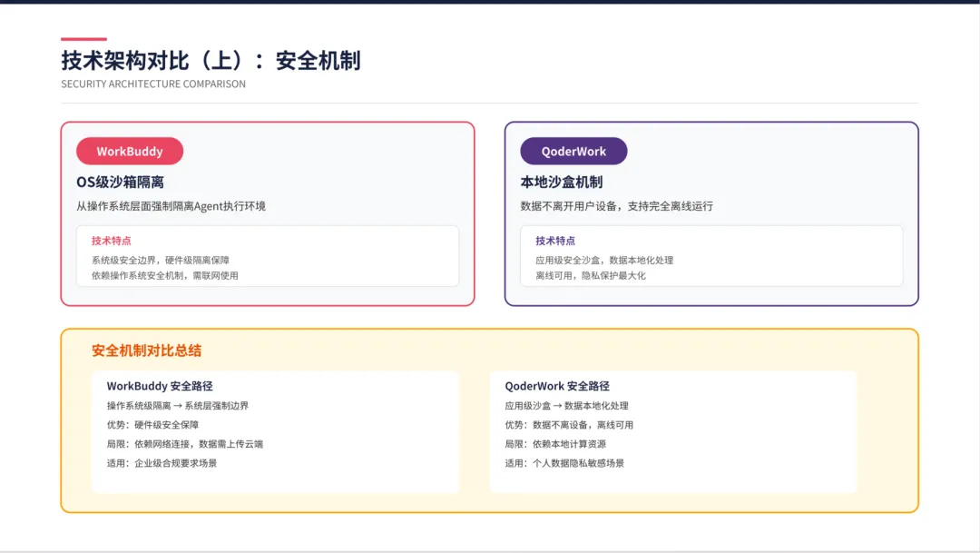Select text 从操作系统层面强制隔离Agent执行环境
The width and height of the screenshot is (980, 553).
[x=171, y=206]
